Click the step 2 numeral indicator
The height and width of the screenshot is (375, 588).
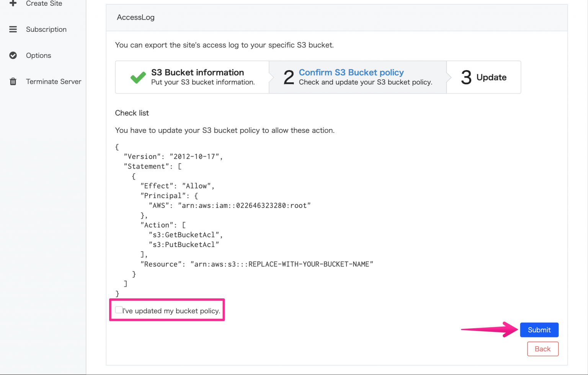click(289, 77)
